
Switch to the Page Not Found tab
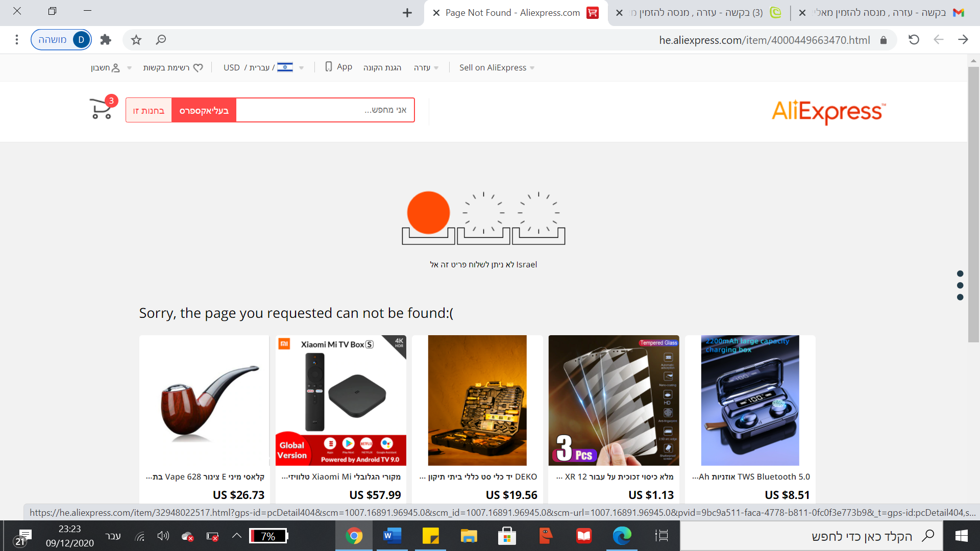(516, 13)
